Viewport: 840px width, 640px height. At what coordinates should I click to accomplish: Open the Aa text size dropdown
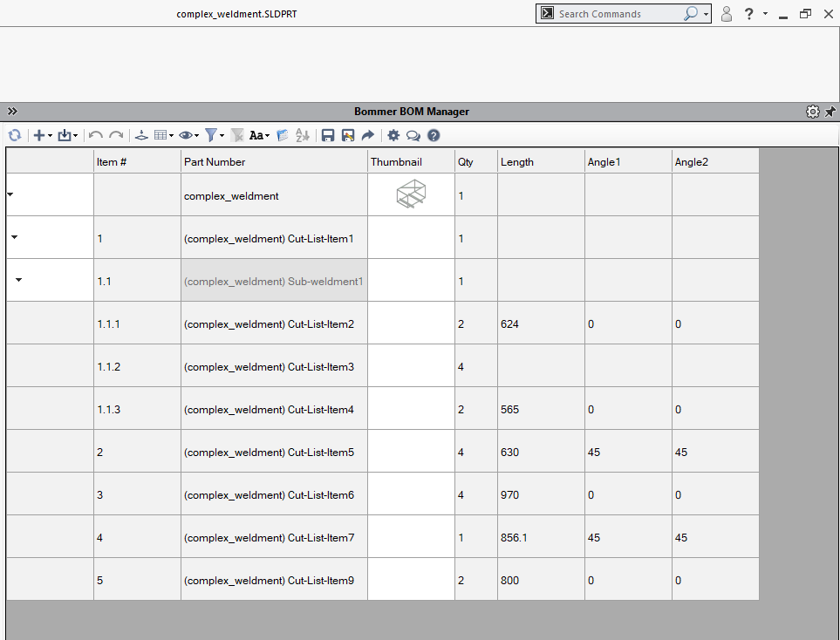259,135
